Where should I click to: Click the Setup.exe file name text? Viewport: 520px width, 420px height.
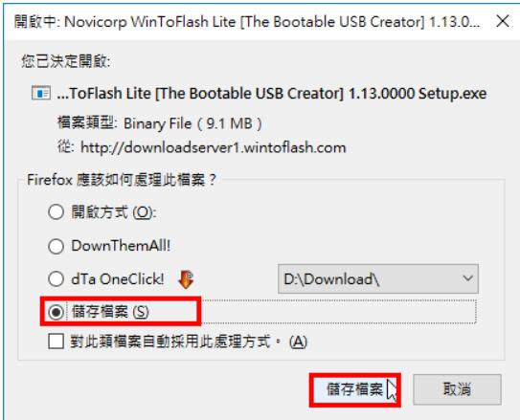click(272, 94)
